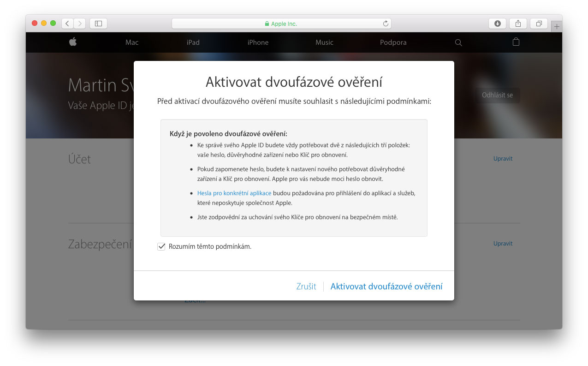
Task: Go to the Podpora section
Action: point(393,42)
